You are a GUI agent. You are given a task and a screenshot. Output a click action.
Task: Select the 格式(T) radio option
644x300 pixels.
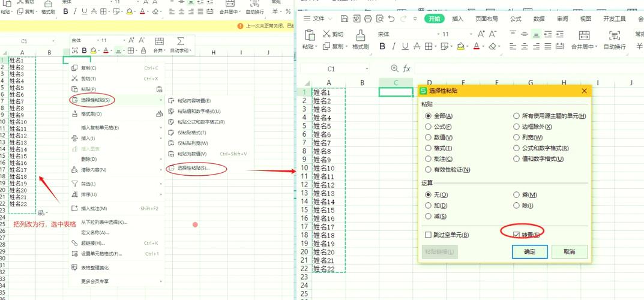coord(429,148)
